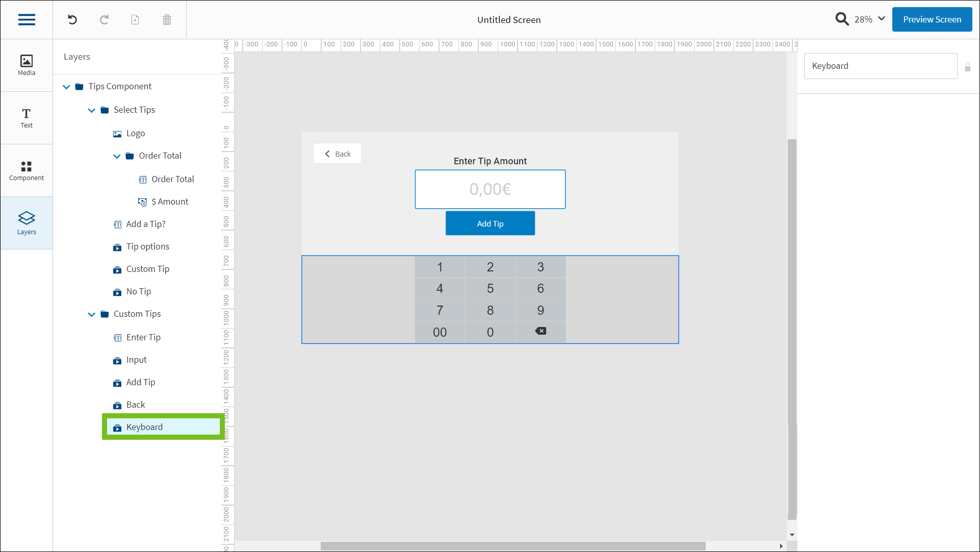Select the Text tool in sidebar

coord(27,118)
